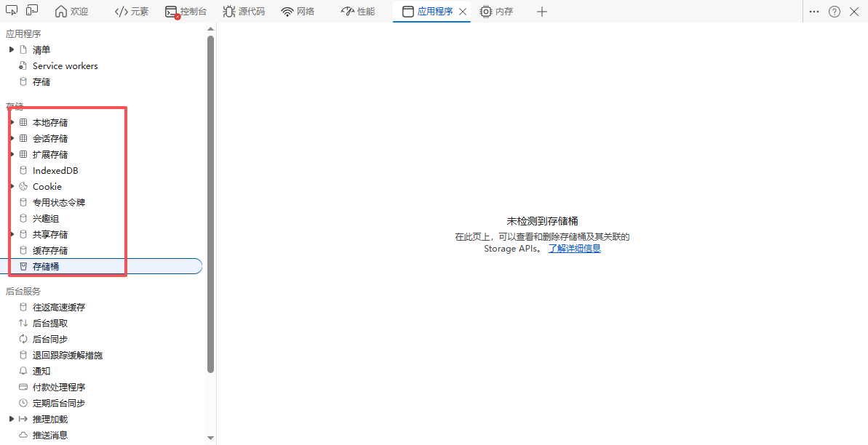Select the Service workers item
This screenshot has height=445, width=868.
(x=65, y=66)
